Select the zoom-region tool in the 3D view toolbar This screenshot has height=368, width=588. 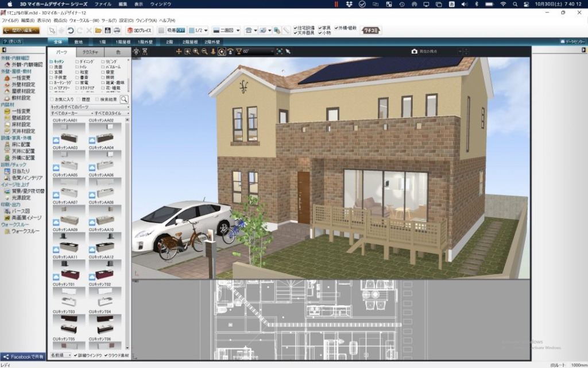click(188, 51)
